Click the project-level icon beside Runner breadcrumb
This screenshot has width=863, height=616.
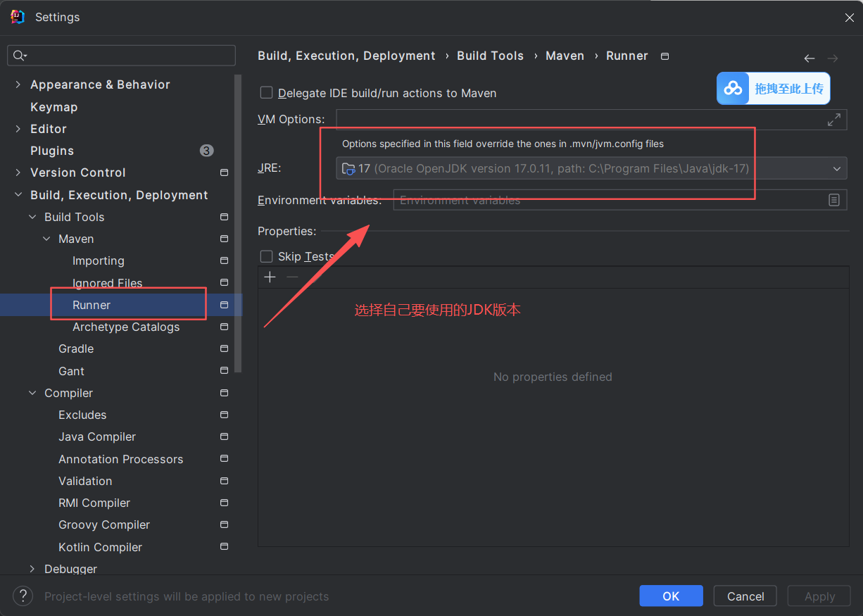[x=665, y=56]
